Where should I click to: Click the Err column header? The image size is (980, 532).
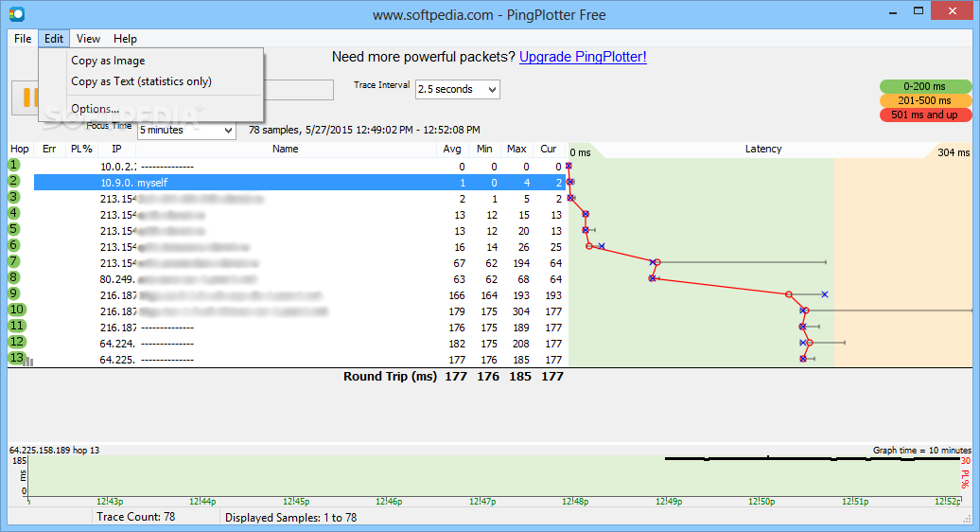[49, 149]
